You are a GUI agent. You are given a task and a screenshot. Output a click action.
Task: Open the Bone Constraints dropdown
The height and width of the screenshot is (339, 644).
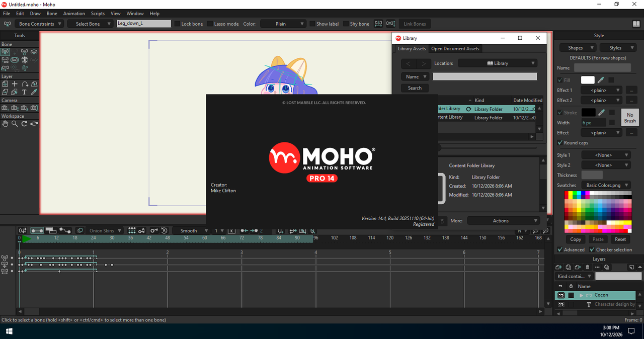40,24
